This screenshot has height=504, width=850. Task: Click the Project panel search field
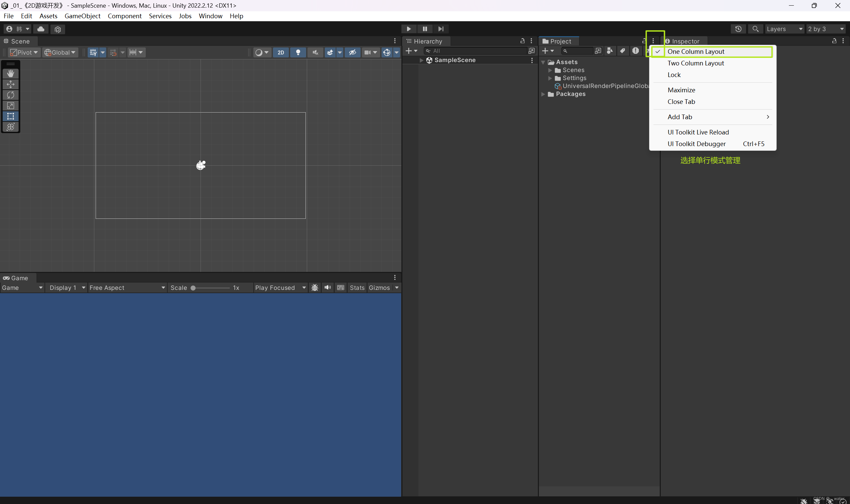coord(577,51)
